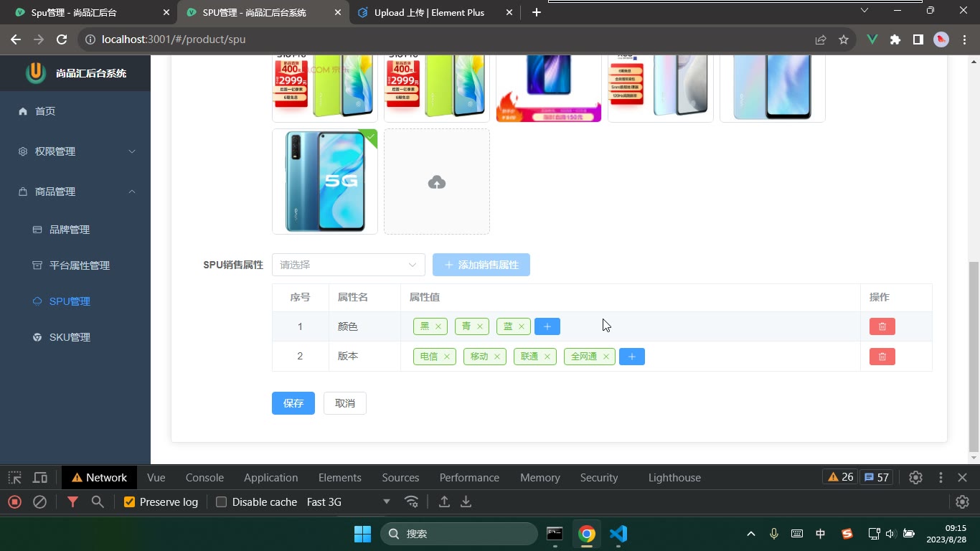980x551 pixels.
Task: Collapse the 商品管理 sidebar menu
Action: point(75,192)
